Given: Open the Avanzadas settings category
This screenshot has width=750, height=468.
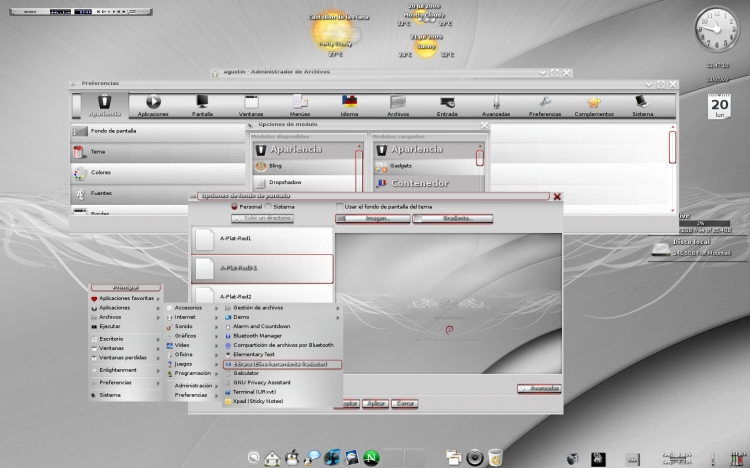Looking at the screenshot, I should (x=496, y=105).
